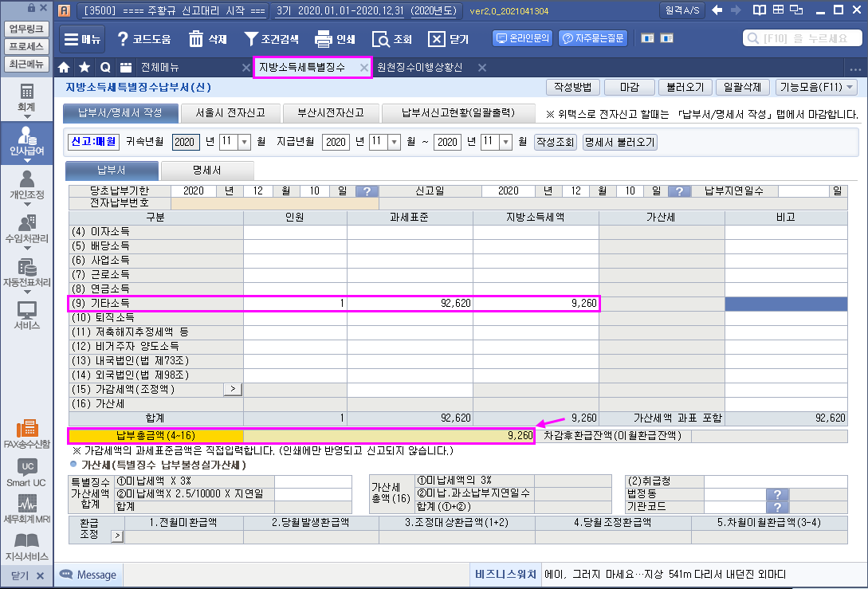
Task: Expand 가감세액(조정액) arrow button
Action: click(x=233, y=389)
